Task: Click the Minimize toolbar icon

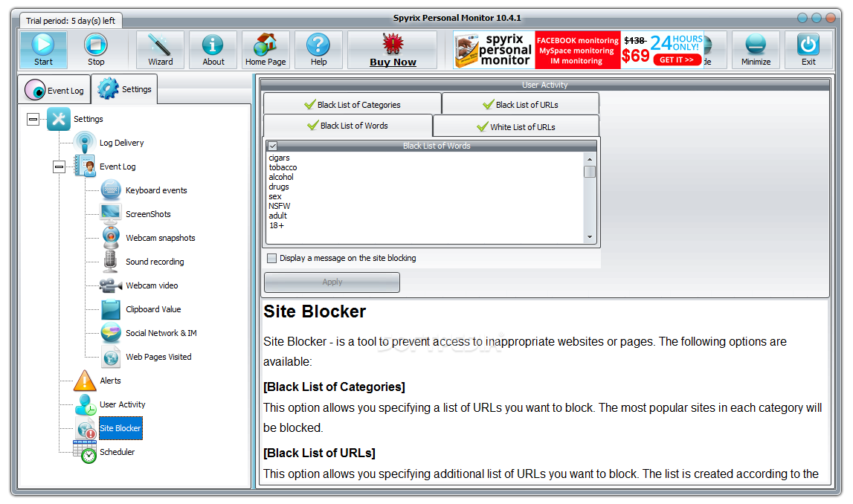Action: pos(756,45)
